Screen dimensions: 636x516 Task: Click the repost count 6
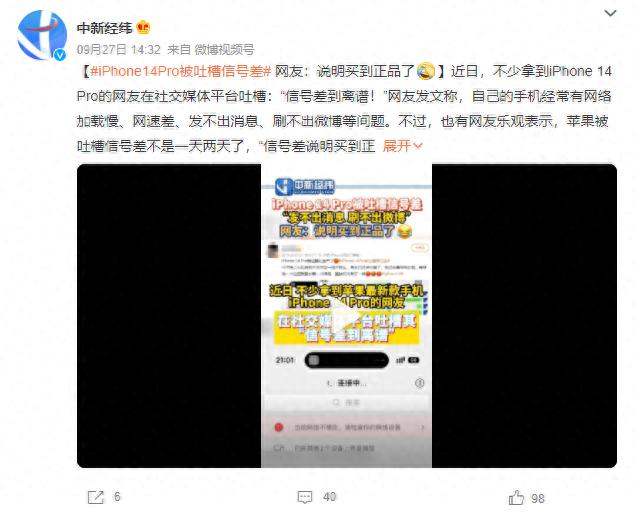pyautogui.click(x=117, y=497)
